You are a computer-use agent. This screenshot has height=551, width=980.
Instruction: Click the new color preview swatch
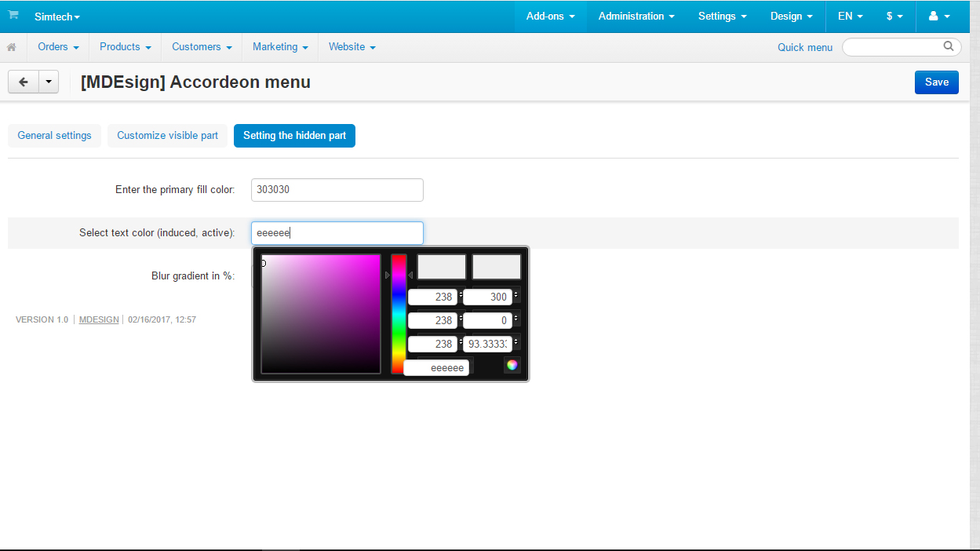[x=442, y=267]
